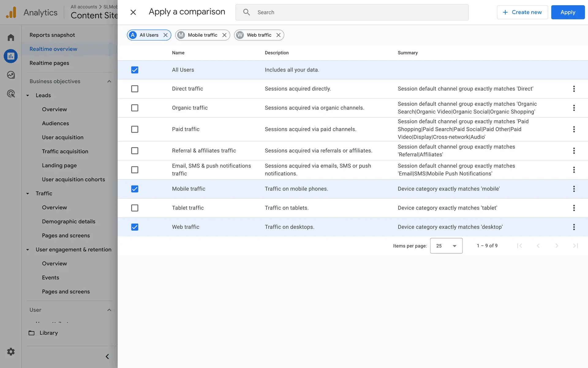588x368 pixels.
Task: Check the Organic traffic checkbox
Action: [x=135, y=108]
